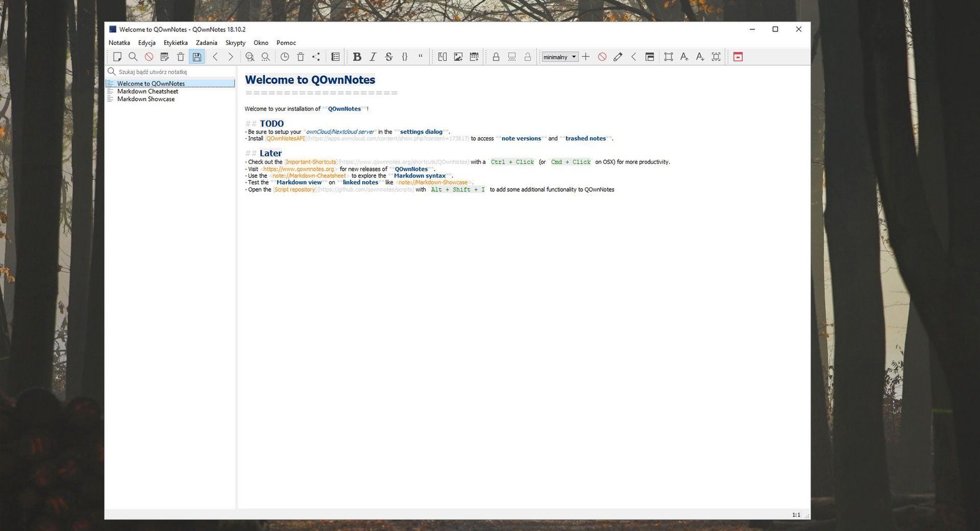Image resolution: width=980 pixels, height=531 pixels.
Task: Click the insert image icon
Action: pyautogui.click(x=458, y=57)
